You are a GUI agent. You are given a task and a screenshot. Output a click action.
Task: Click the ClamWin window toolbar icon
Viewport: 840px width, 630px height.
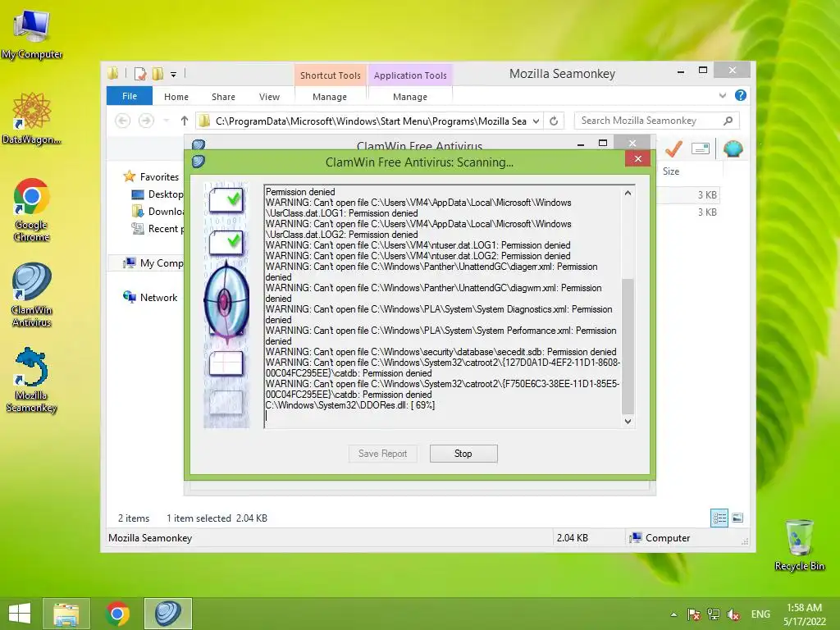pyautogui.click(x=701, y=149)
